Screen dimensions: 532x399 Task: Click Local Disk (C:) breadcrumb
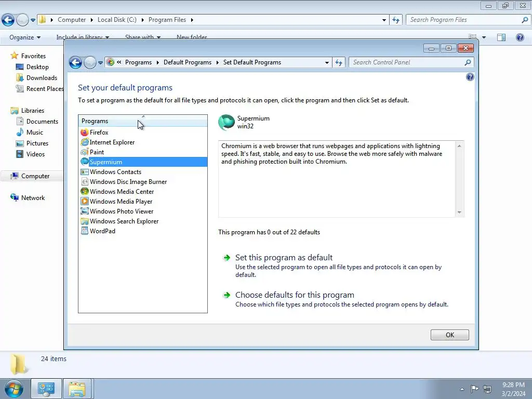tap(117, 20)
